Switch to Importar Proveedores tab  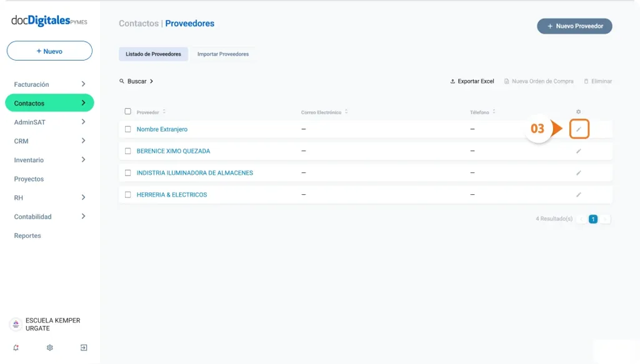[x=223, y=54]
